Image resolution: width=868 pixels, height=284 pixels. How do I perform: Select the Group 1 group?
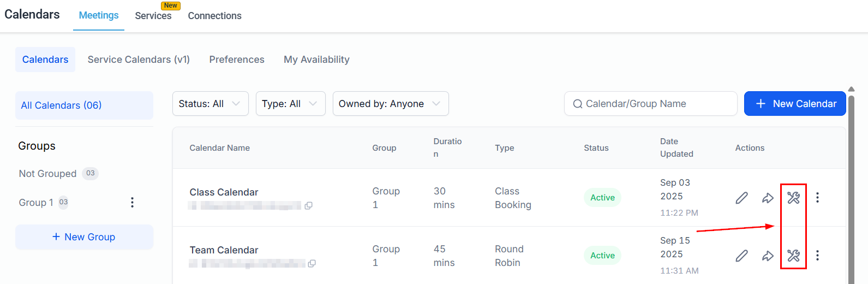point(36,203)
